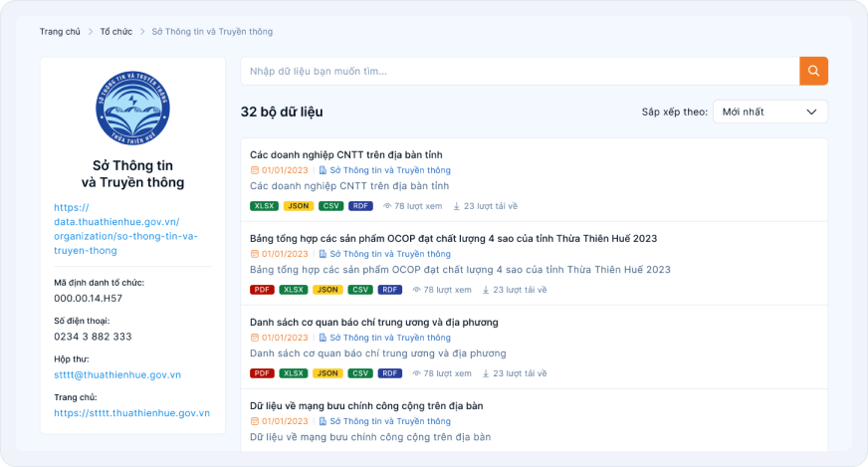
Task: Click date 01/01/2023 of Các doanh nghiệp CNTT
Action: pos(285,170)
